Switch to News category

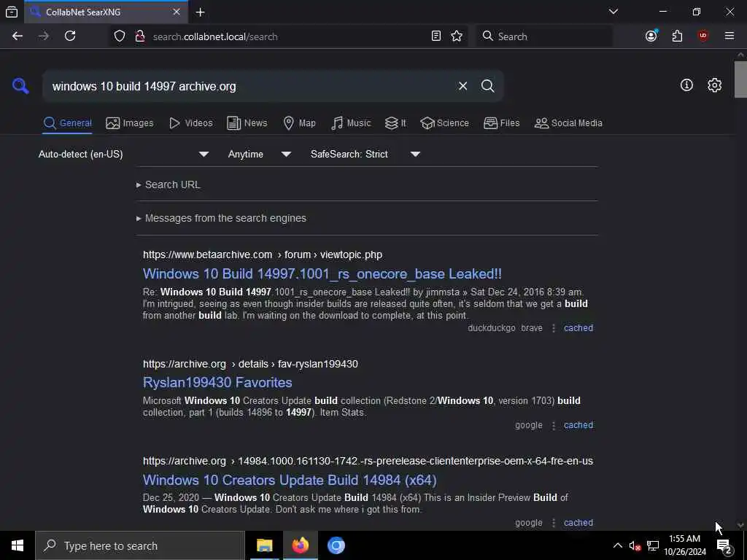click(x=247, y=122)
